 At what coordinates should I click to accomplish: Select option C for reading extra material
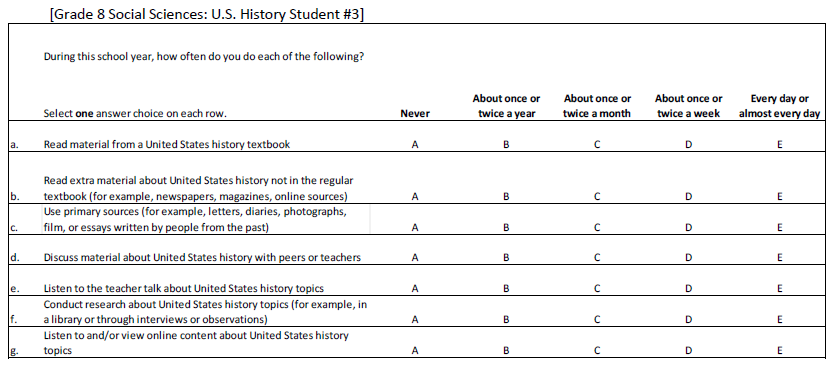(x=597, y=196)
